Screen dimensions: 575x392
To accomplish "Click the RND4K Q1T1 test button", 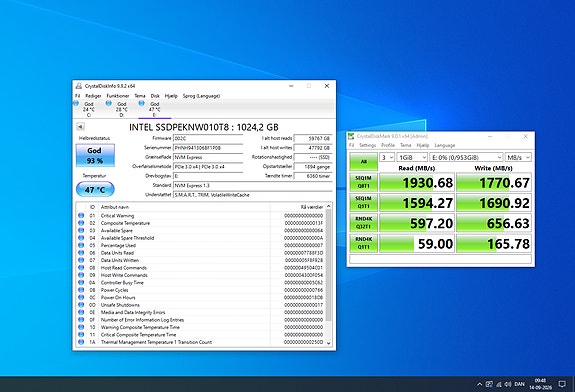I will [x=363, y=243].
